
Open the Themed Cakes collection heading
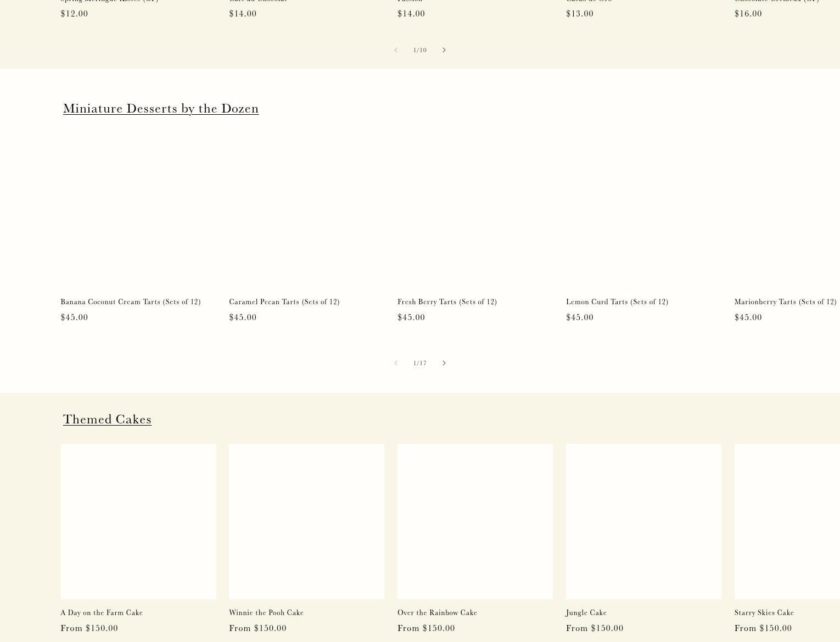point(107,419)
